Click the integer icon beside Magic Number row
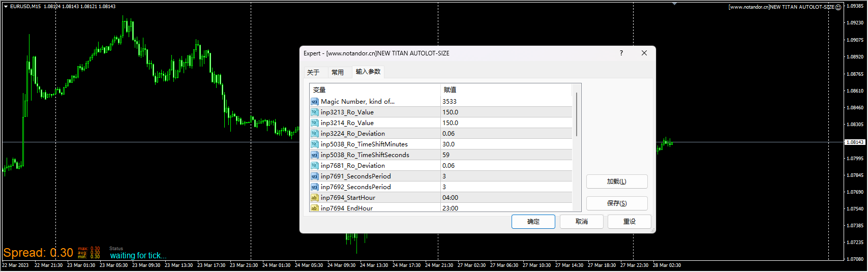 coord(314,102)
